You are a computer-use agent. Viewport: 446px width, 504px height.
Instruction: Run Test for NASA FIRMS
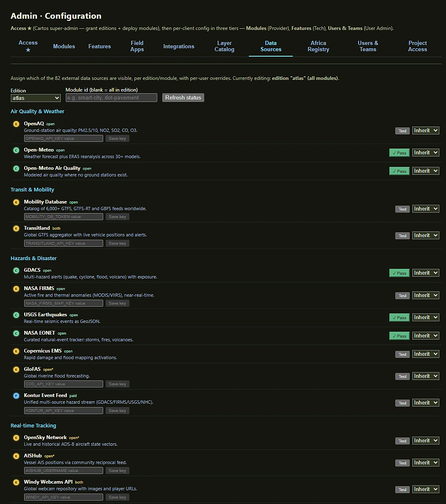pos(402,295)
